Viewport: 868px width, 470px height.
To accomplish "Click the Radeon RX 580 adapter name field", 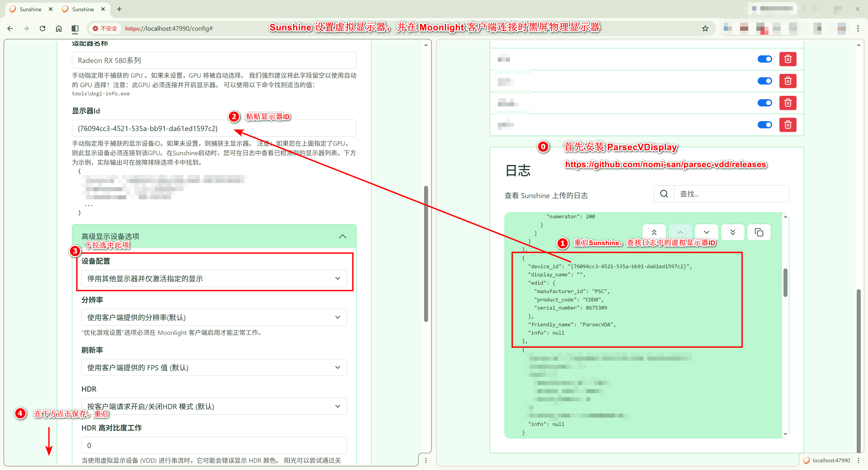I will tap(214, 60).
